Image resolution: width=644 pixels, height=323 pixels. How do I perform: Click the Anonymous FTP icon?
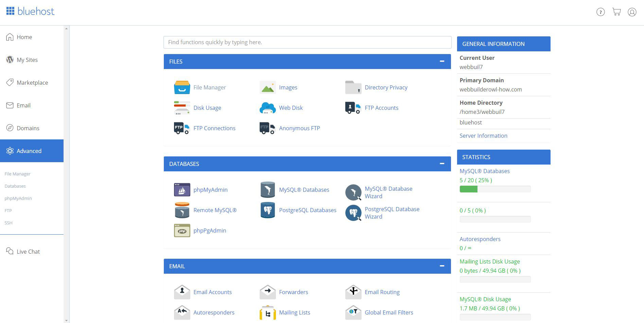click(267, 128)
